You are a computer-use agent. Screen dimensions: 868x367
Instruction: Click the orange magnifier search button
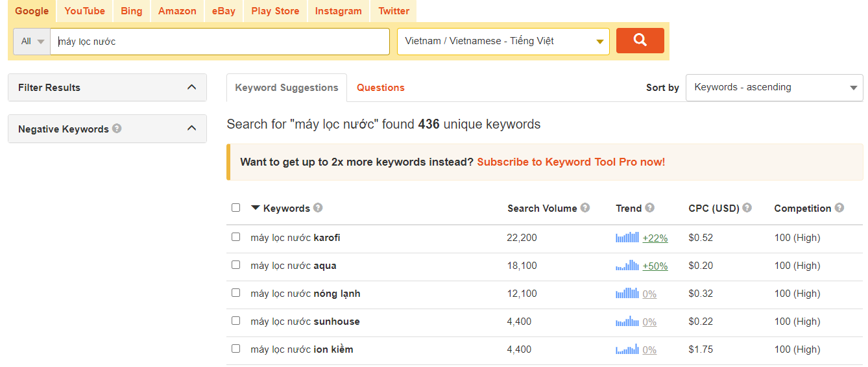coord(640,40)
